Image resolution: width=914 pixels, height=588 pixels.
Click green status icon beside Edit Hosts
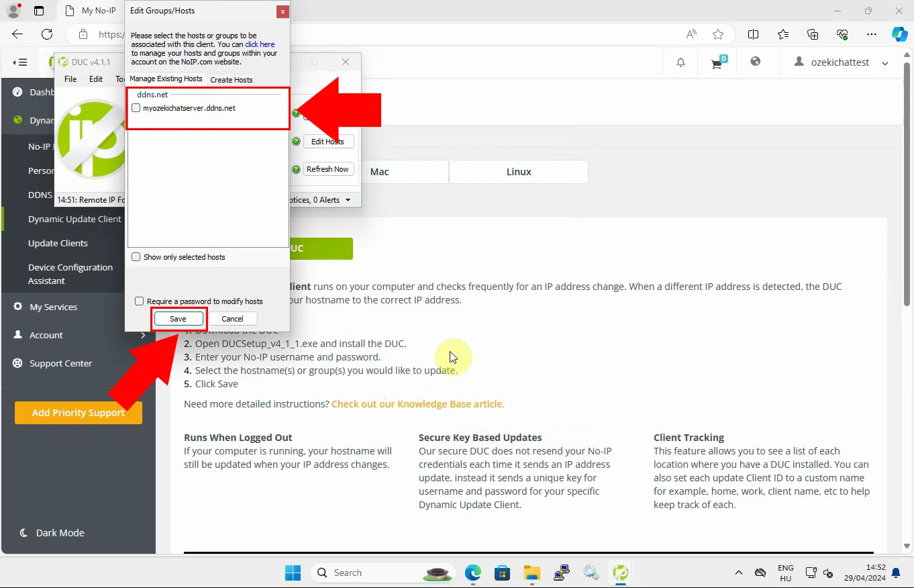click(x=296, y=142)
